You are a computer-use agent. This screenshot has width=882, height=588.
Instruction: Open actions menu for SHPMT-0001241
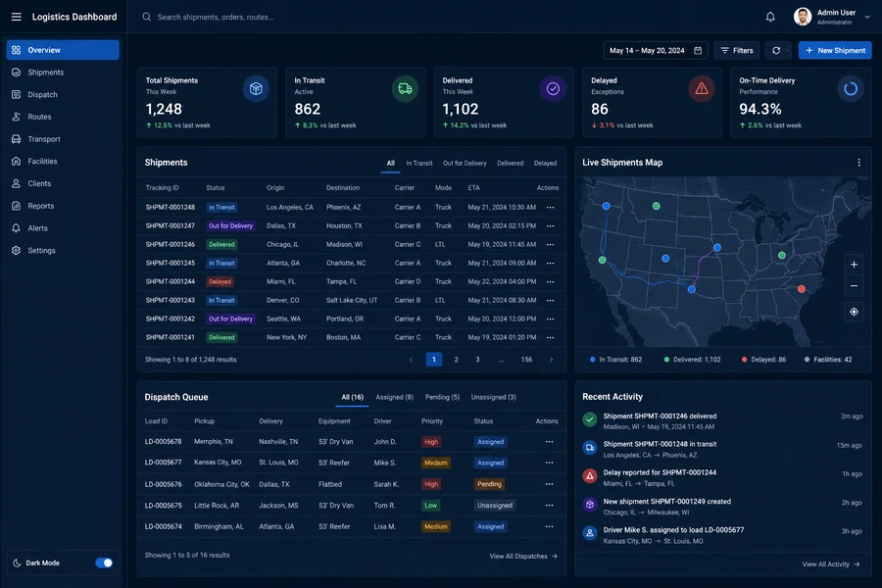click(x=550, y=337)
